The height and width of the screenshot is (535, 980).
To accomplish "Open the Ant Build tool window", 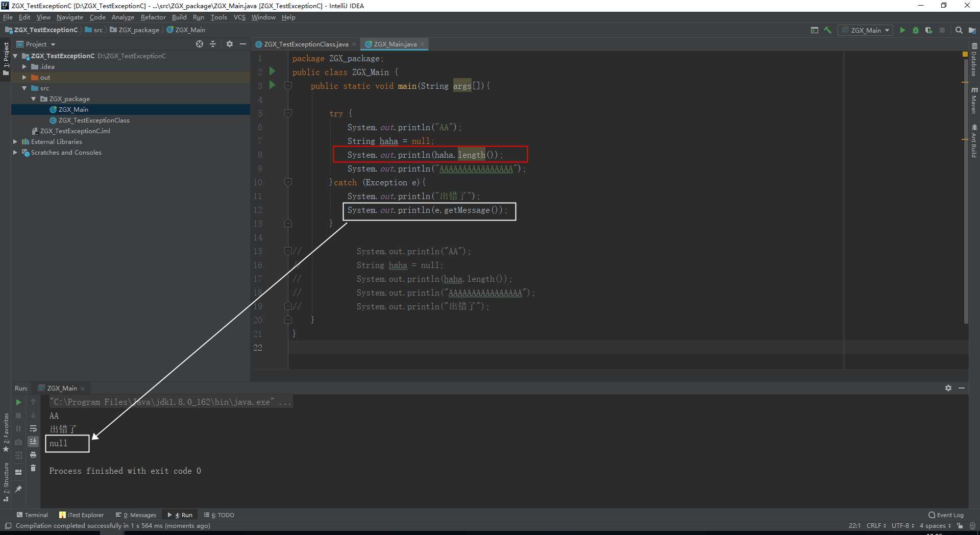I will (x=974, y=141).
